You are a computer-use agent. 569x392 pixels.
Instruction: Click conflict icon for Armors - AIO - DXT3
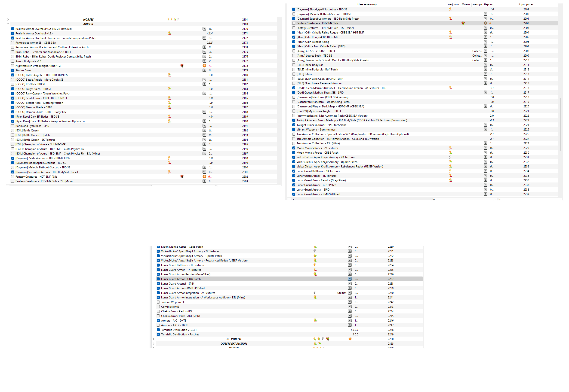coord(315,321)
